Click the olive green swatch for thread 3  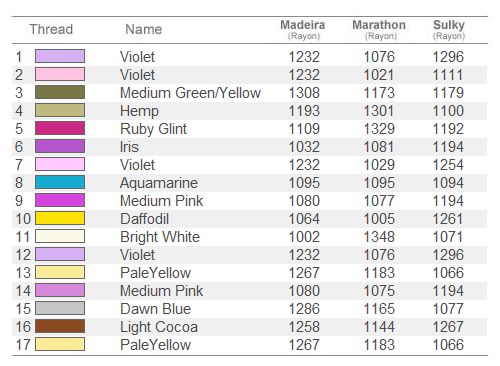pyautogui.click(x=60, y=92)
